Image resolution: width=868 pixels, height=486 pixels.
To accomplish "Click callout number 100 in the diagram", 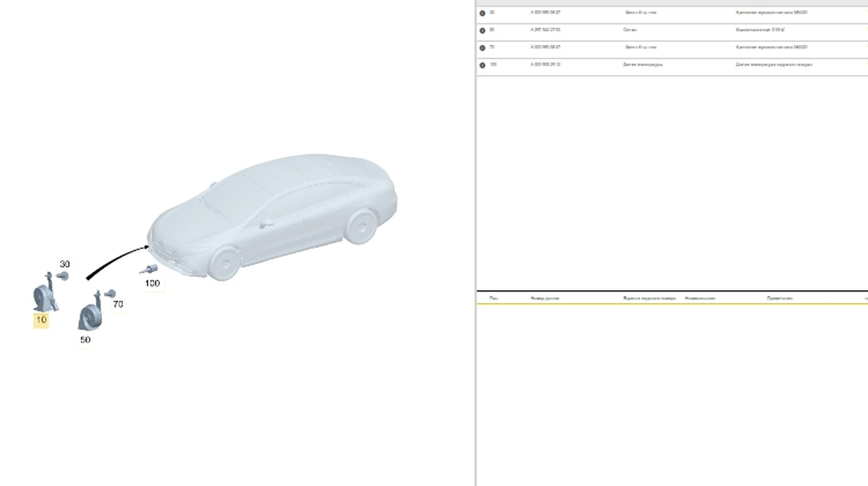I will (x=152, y=283).
